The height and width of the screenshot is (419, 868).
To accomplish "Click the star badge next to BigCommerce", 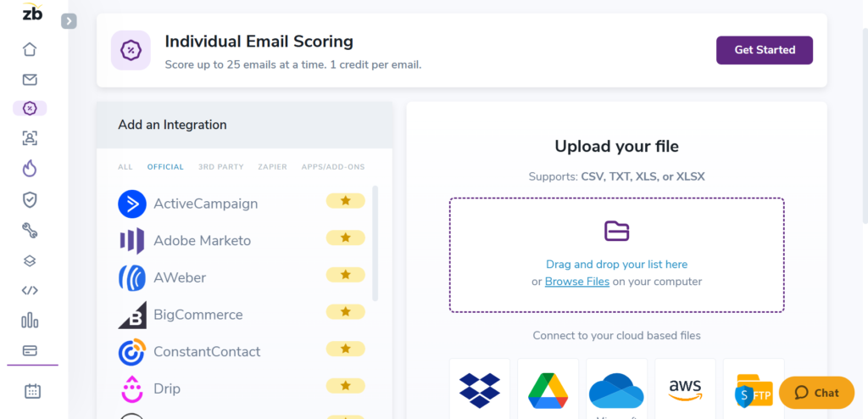I will (346, 311).
